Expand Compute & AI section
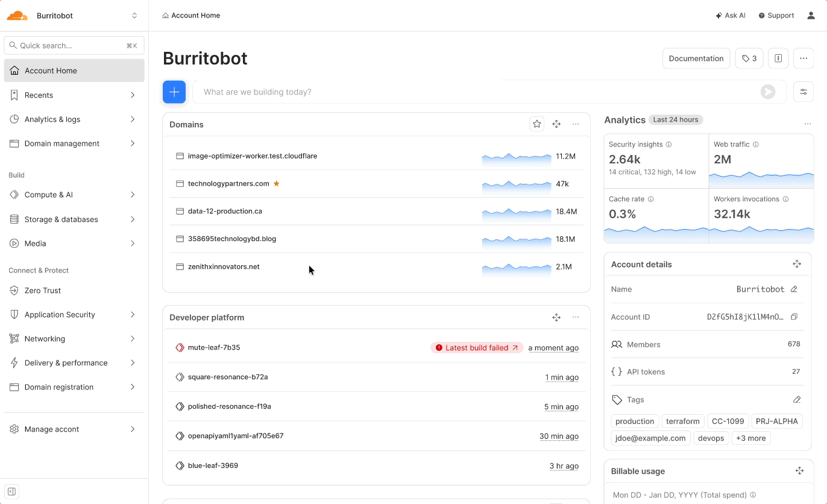The image size is (827, 504). (x=74, y=195)
